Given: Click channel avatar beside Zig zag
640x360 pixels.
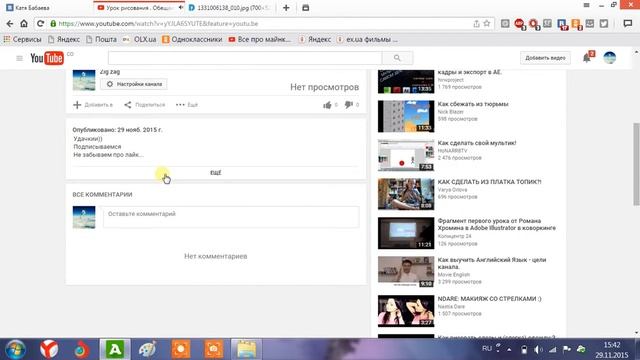Looking at the screenshot, I should click(x=84, y=80).
